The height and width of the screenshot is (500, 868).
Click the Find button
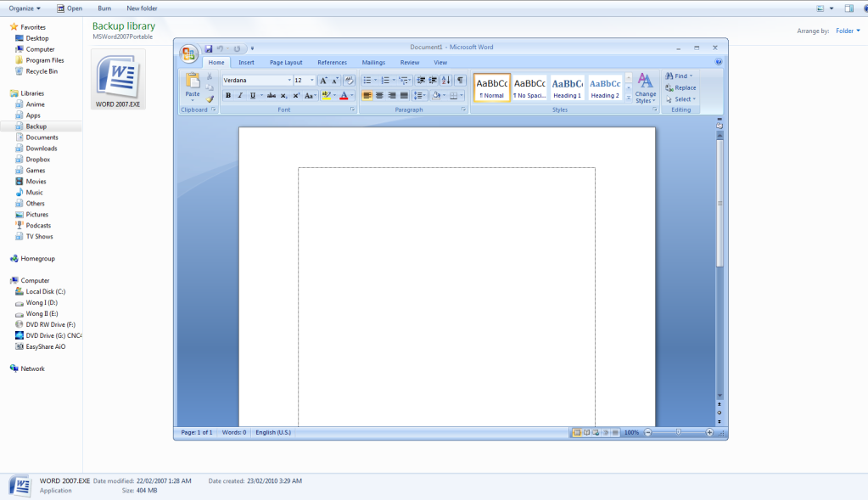click(x=680, y=76)
